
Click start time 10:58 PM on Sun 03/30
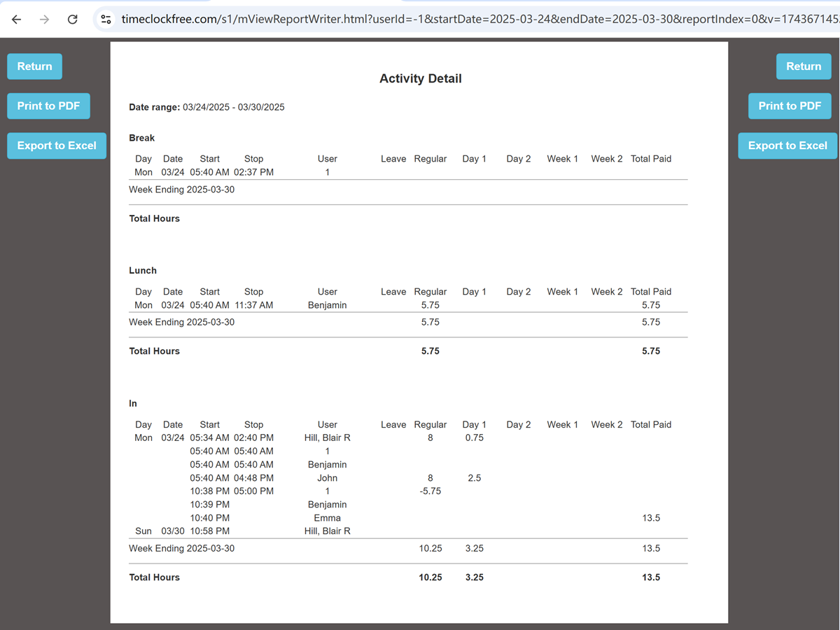point(209,531)
